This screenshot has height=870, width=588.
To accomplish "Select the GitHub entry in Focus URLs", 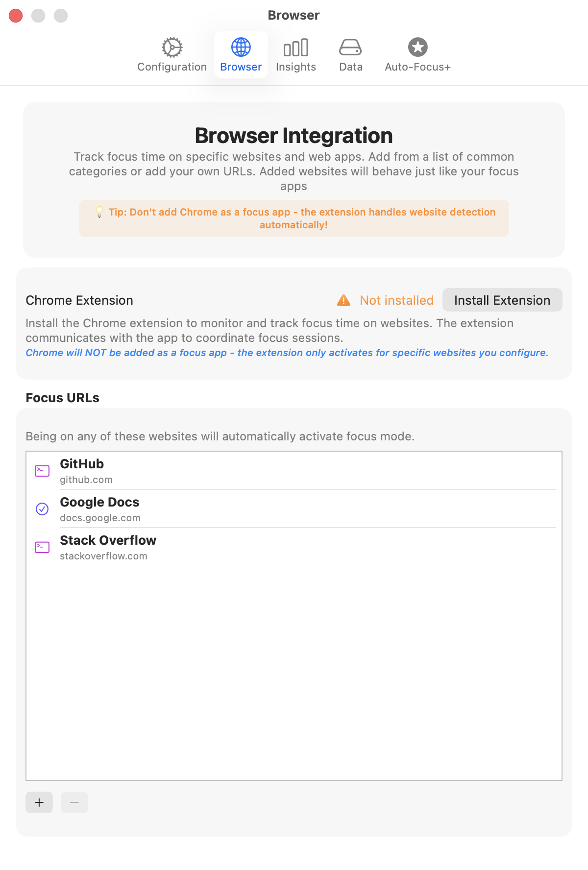I will 294,470.
